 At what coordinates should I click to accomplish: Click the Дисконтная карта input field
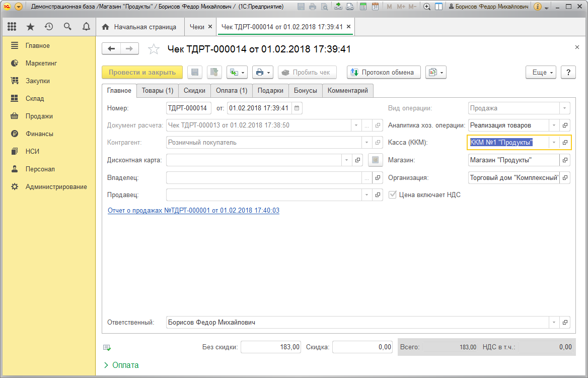click(x=254, y=160)
